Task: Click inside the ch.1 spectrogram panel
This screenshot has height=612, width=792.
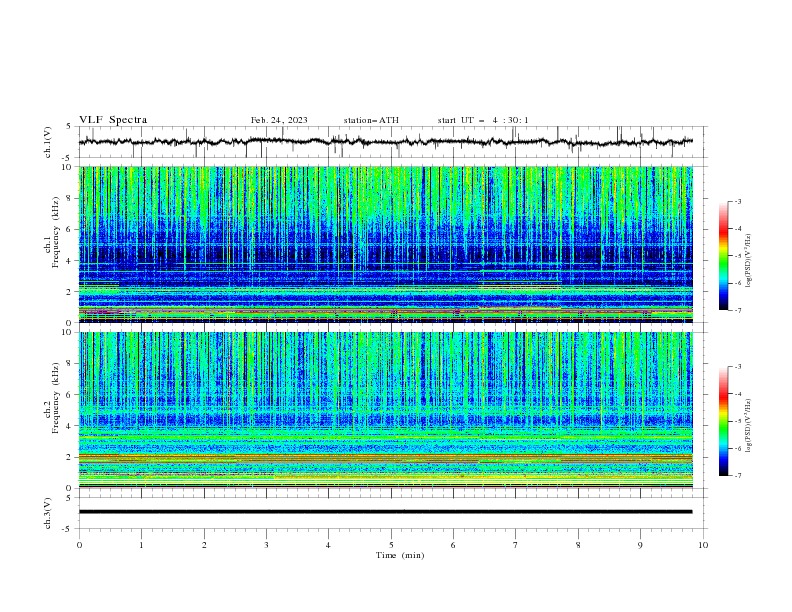Action: click(x=386, y=244)
